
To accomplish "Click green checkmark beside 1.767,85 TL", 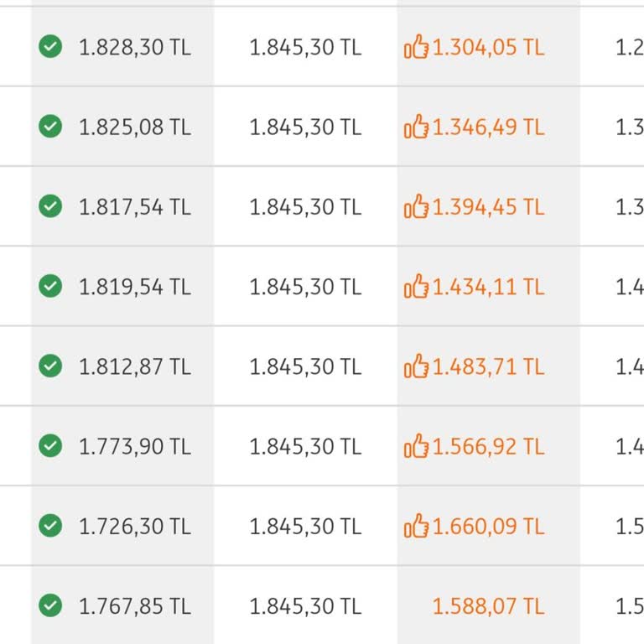I will point(50,605).
